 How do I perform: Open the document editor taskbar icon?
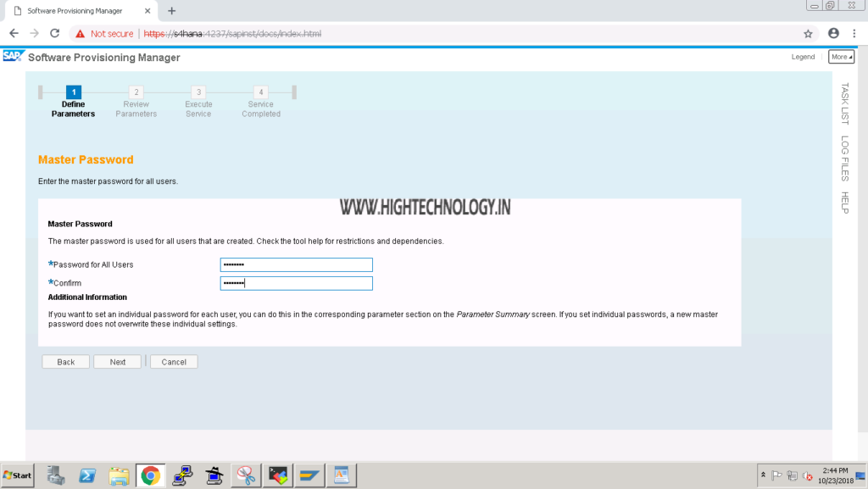[x=341, y=475]
